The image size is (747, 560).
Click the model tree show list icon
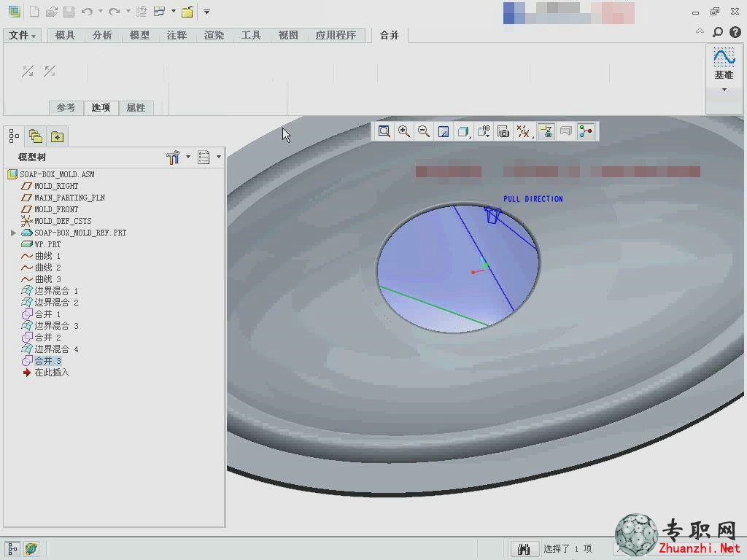click(x=204, y=157)
